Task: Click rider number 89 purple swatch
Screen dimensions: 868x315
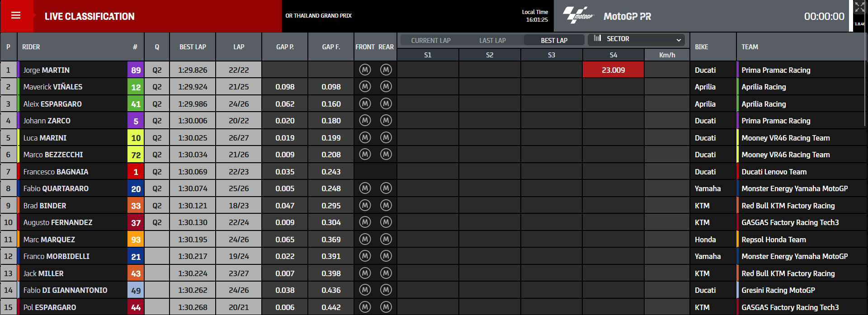Action: (136, 70)
